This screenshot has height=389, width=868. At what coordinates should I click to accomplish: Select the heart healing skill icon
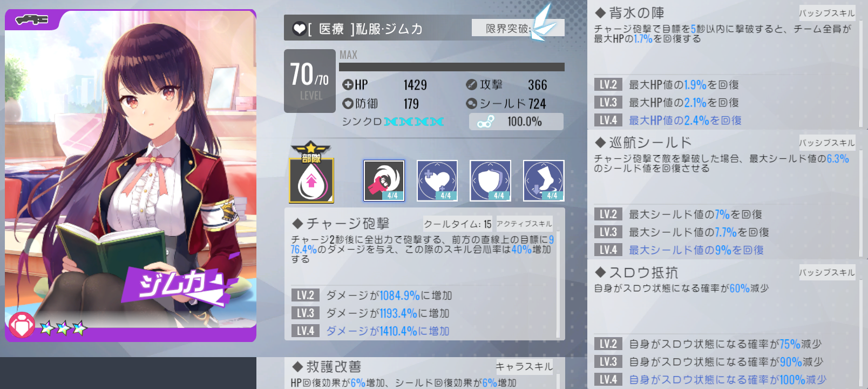click(437, 180)
